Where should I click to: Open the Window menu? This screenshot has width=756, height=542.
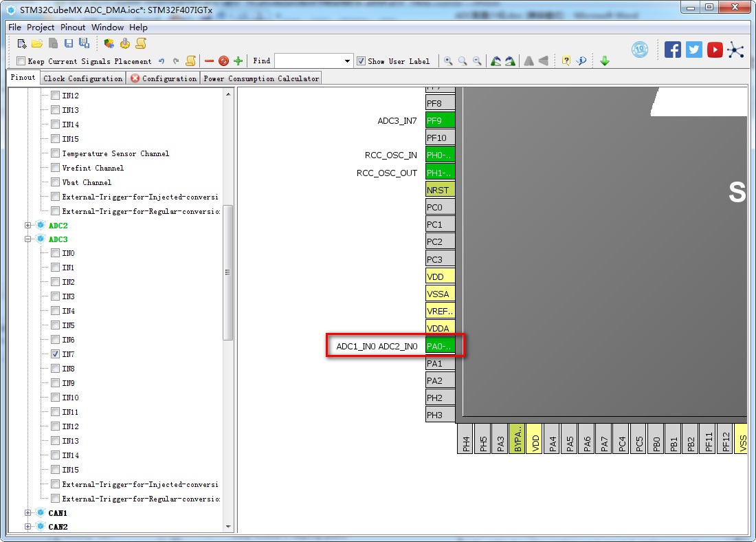click(107, 27)
